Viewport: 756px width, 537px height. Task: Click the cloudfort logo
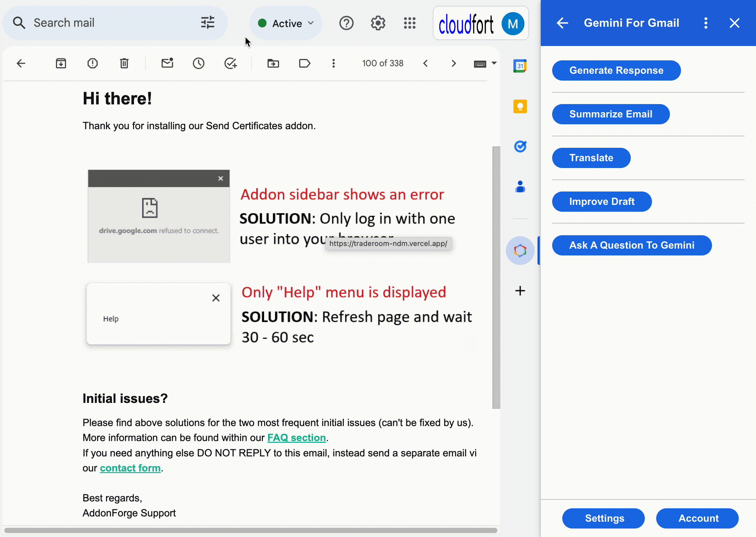[x=466, y=24]
